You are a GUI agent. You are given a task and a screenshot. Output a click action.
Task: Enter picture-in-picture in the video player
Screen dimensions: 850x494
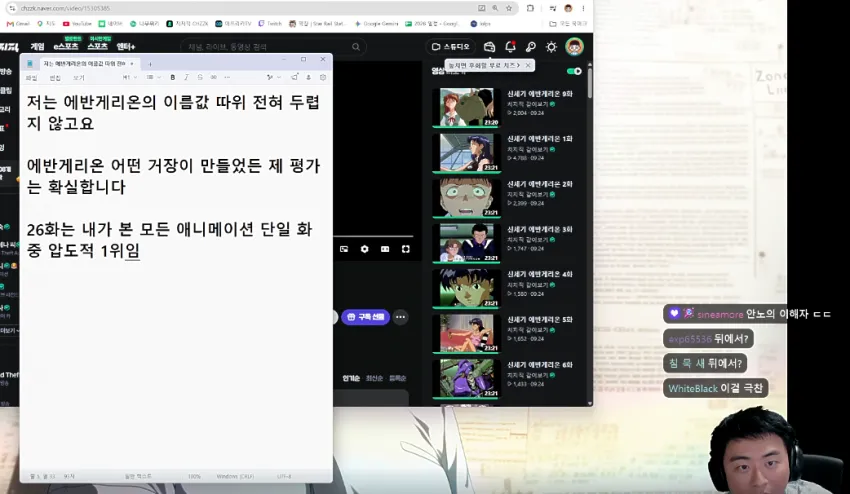pos(344,249)
